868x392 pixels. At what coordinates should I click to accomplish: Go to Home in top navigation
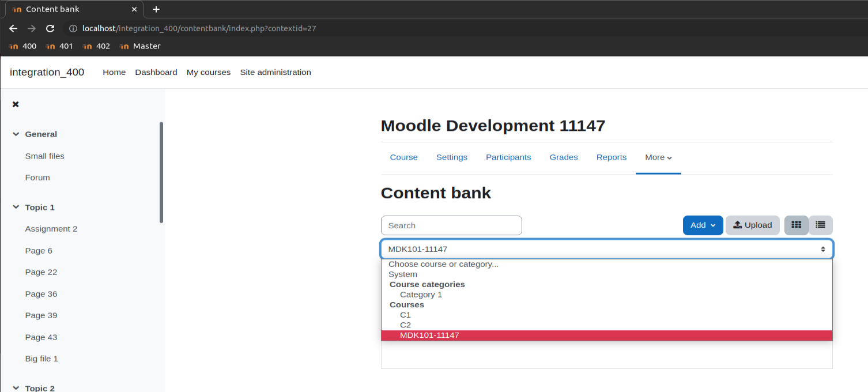(114, 72)
